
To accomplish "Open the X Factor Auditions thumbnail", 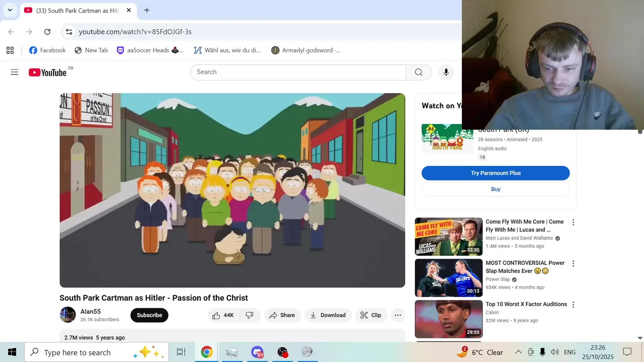I will [448, 319].
